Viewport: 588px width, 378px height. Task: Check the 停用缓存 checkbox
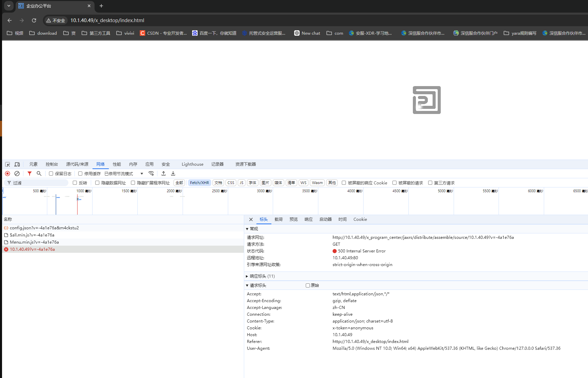80,174
